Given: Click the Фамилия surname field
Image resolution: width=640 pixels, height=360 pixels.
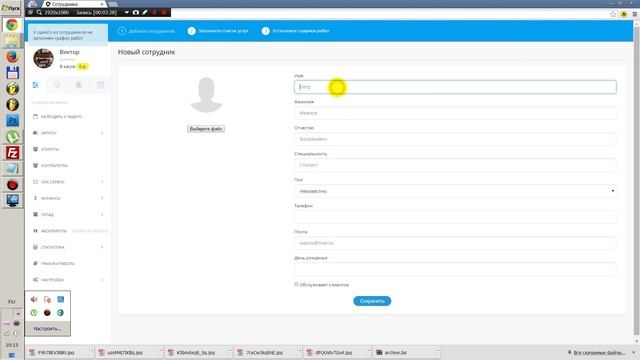Looking at the screenshot, I should [x=455, y=113].
